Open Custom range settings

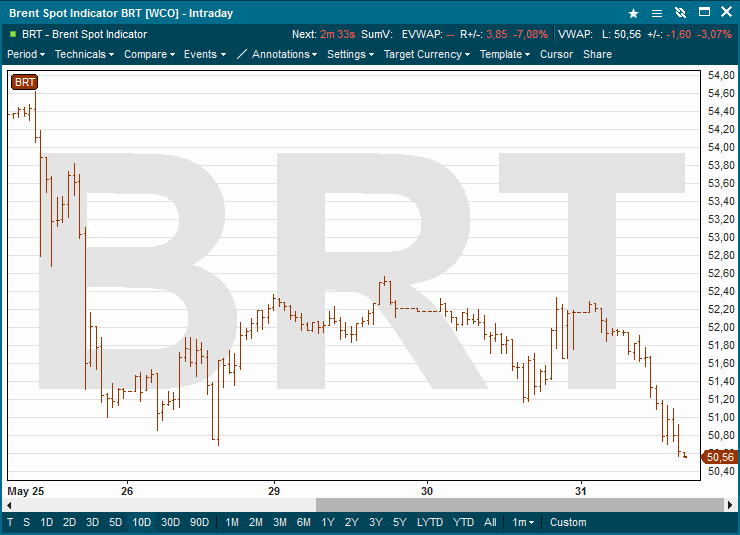tap(568, 522)
